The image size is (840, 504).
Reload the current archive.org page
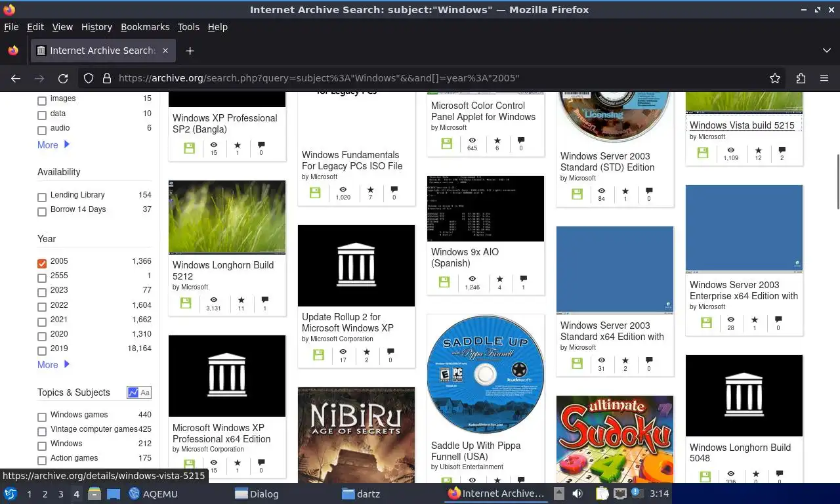(63, 78)
